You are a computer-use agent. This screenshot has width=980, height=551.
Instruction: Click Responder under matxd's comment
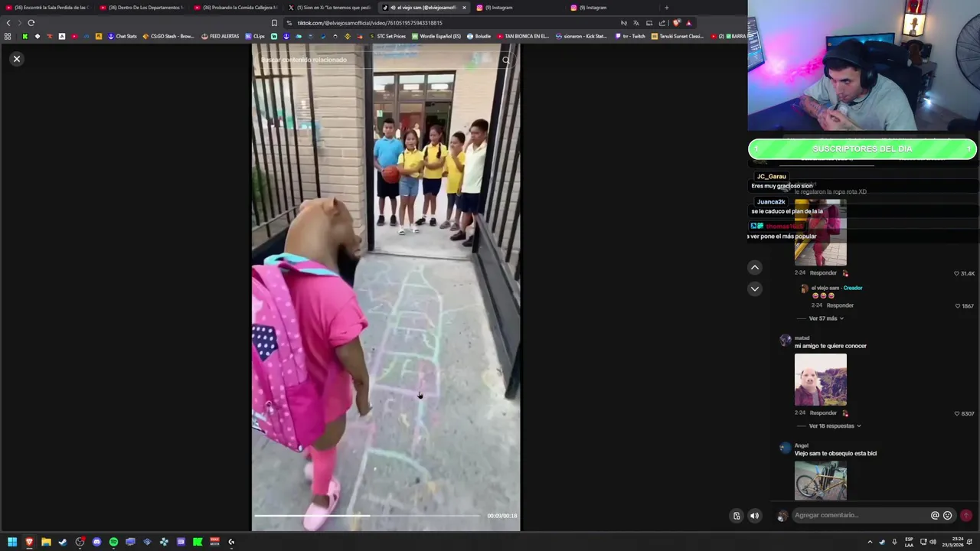823,412
